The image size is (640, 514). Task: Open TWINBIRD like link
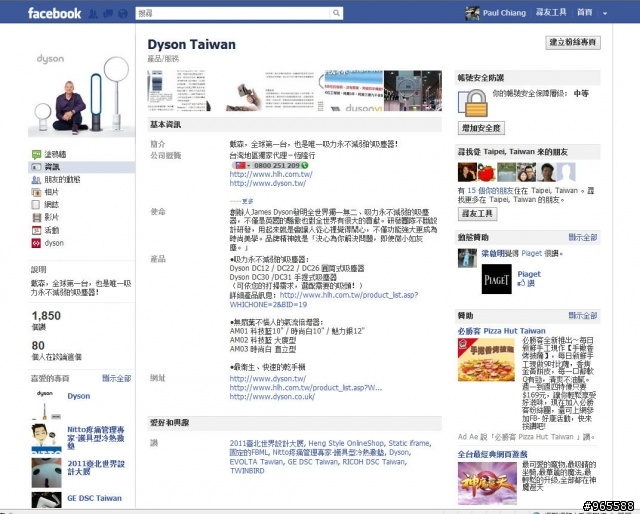(x=247, y=471)
